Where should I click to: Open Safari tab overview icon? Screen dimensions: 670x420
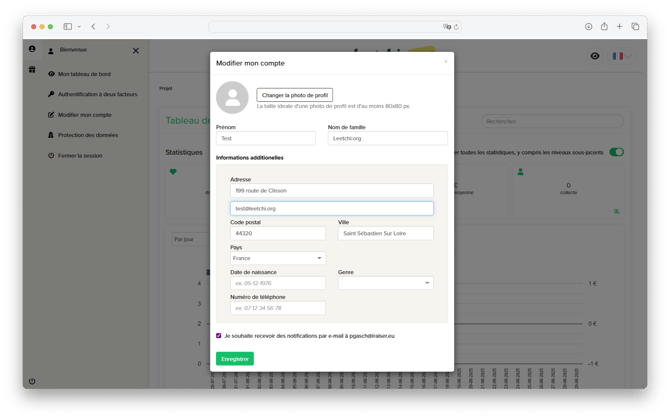pyautogui.click(x=635, y=26)
